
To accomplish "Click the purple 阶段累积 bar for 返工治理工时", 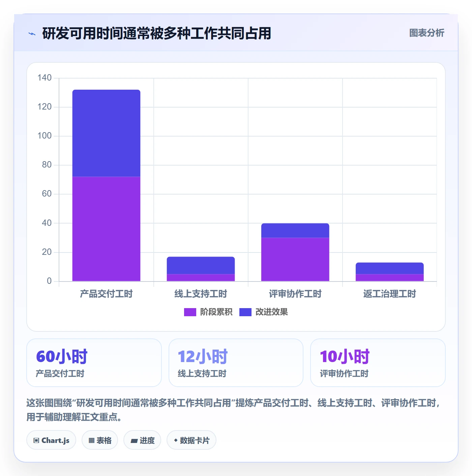I will point(389,277).
